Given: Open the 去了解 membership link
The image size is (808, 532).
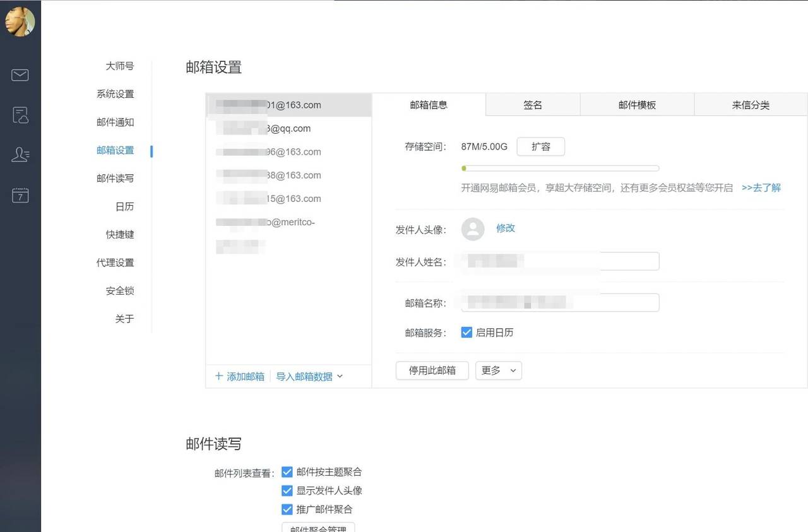Looking at the screenshot, I should 761,187.
